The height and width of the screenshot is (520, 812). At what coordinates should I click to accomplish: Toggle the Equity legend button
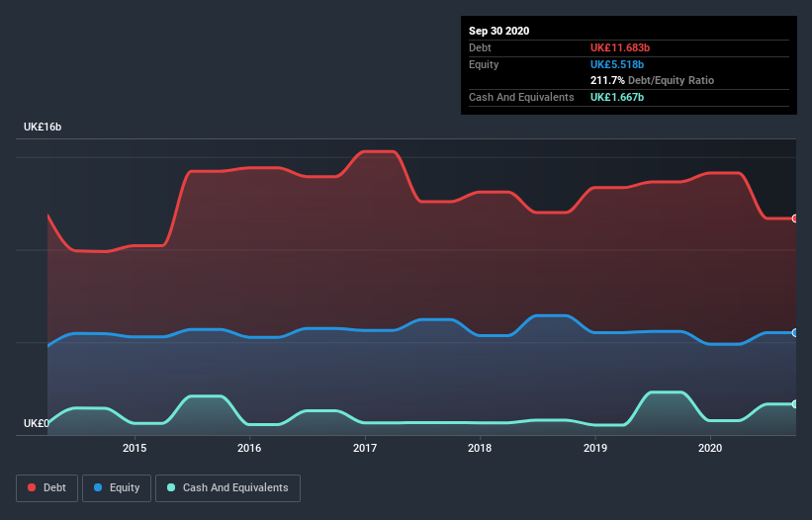pyautogui.click(x=117, y=488)
